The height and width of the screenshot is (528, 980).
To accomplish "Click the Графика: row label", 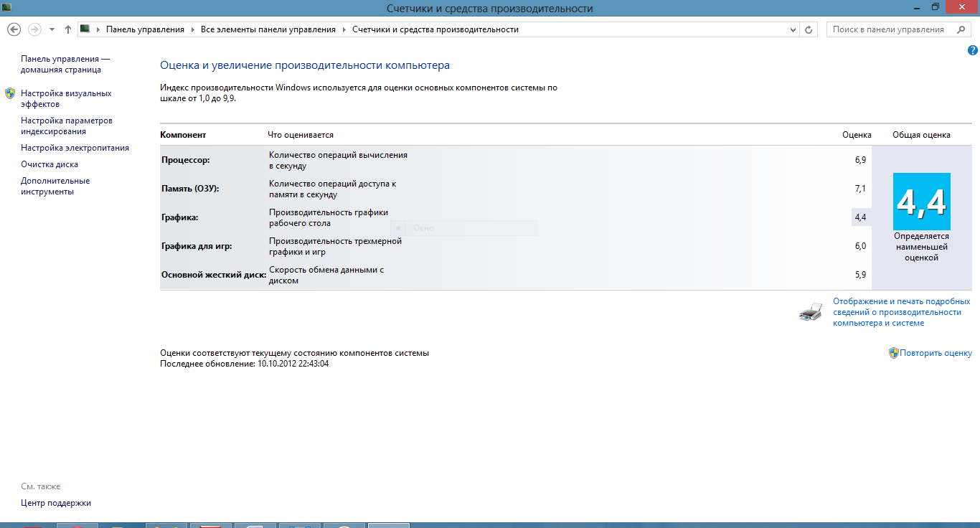I will 179,217.
